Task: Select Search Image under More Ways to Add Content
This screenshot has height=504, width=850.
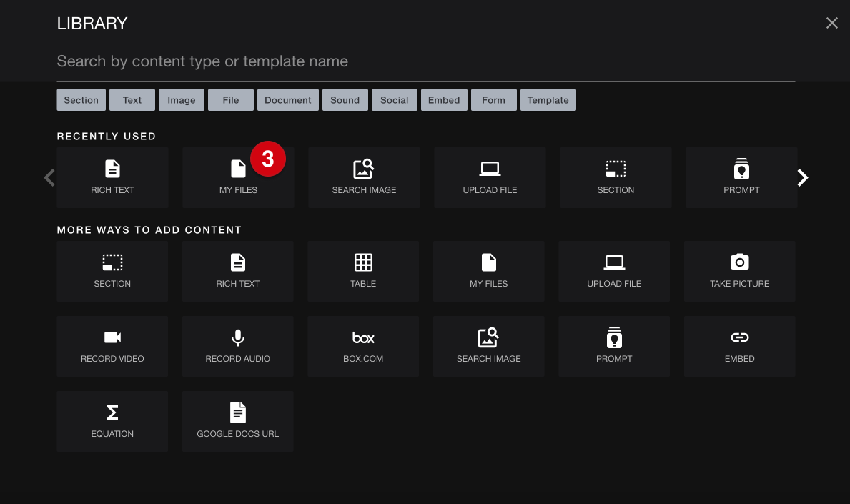Action: pos(488,346)
